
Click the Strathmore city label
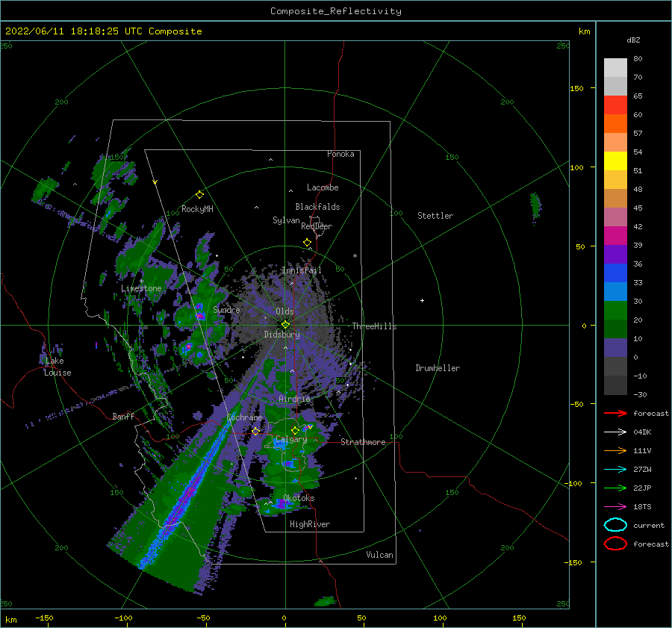[x=363, y=442]
